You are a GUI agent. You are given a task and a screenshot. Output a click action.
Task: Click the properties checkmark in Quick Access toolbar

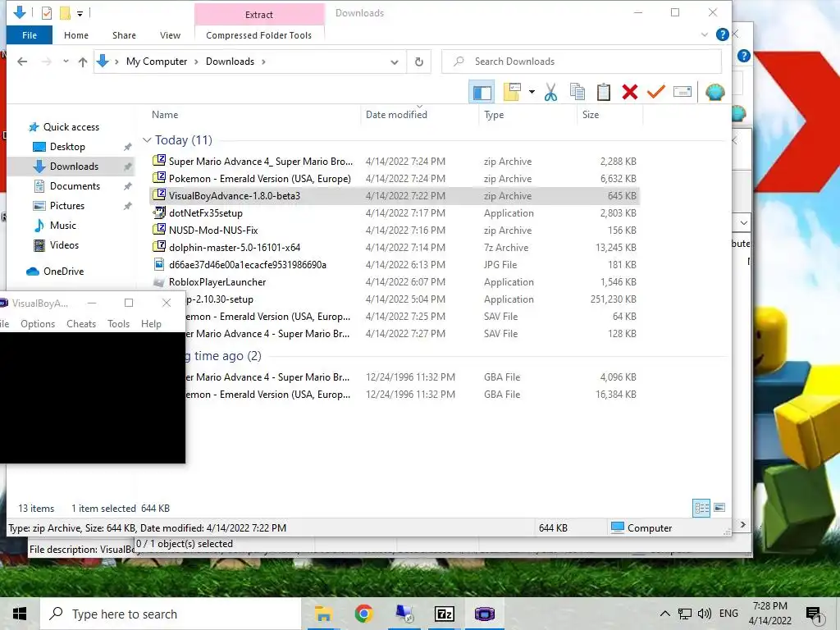[47, 13]
